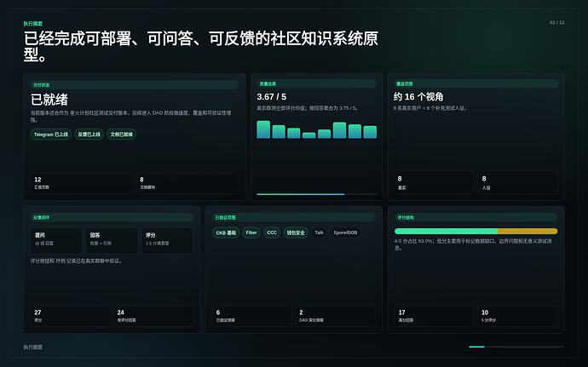Click the "反馈已上线" status chip
588x367 pixels.
[x=89, y=135]
